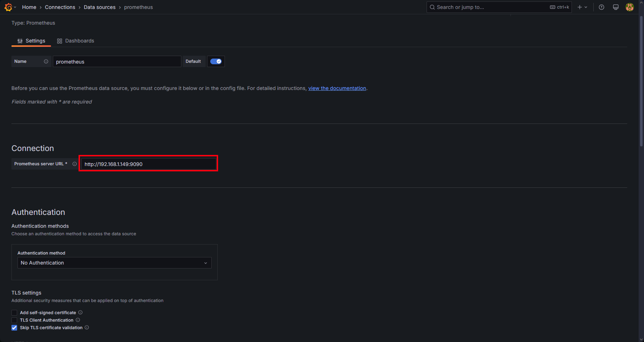
Task: Open the user profile avatar
Action: [630, 7]
